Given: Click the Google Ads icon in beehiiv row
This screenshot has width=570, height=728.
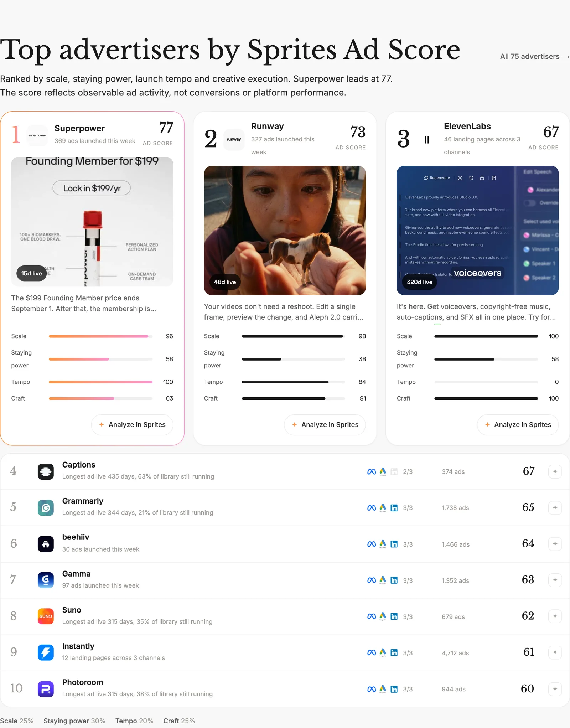Looking at the screenshot, I should click(383, 544).
